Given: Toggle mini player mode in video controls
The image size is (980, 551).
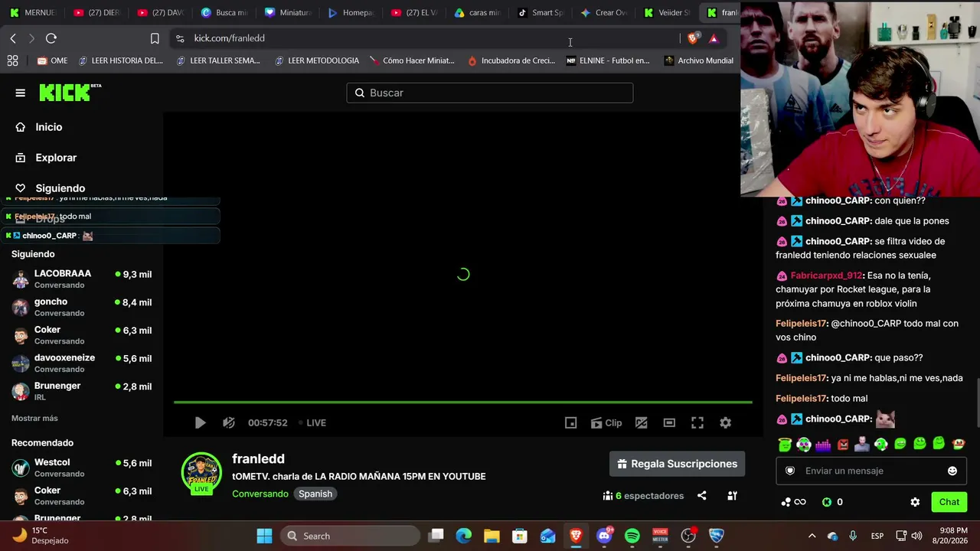Looking at the screenshot, I should point(570,422).
